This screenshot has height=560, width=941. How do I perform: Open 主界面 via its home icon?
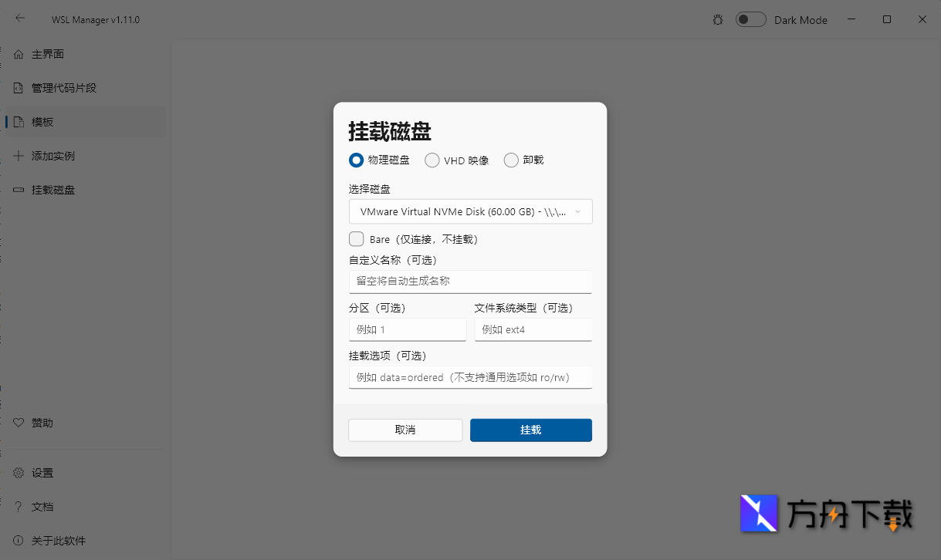19,54
